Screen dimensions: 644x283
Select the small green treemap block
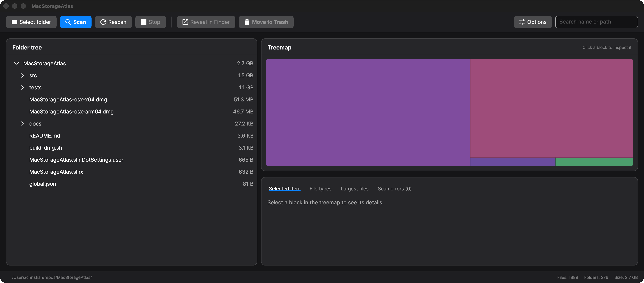594,162
